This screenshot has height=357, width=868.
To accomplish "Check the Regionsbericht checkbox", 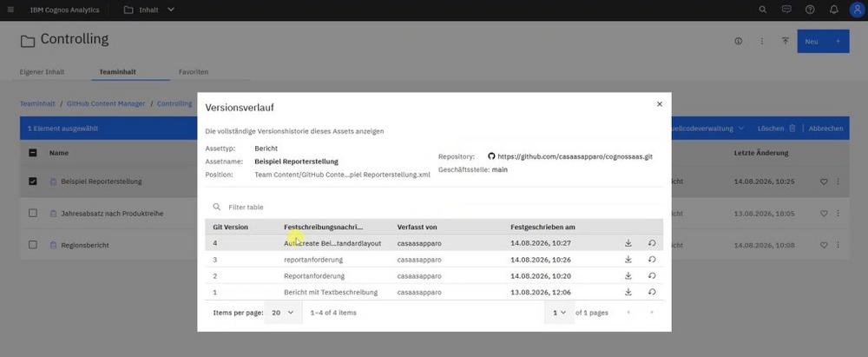I will pos(33,244).
